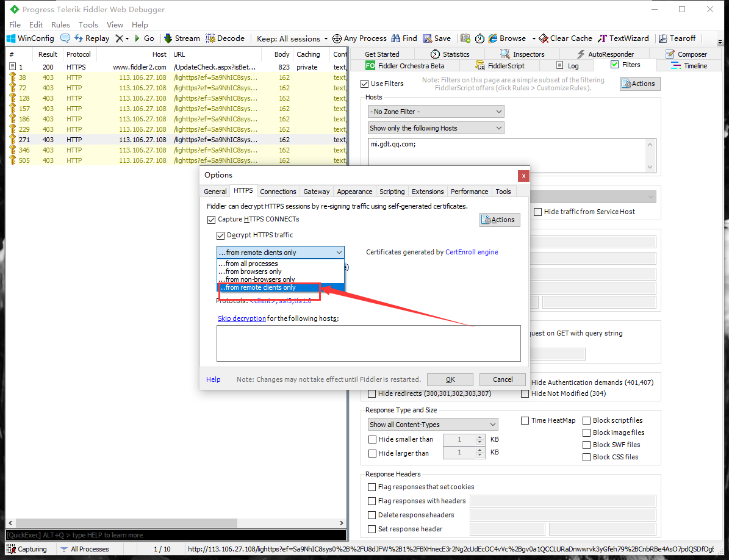729x560 pixels.
Task: Click the QuickExec command box
Action: pyautogui.click(x=176, y=536)
